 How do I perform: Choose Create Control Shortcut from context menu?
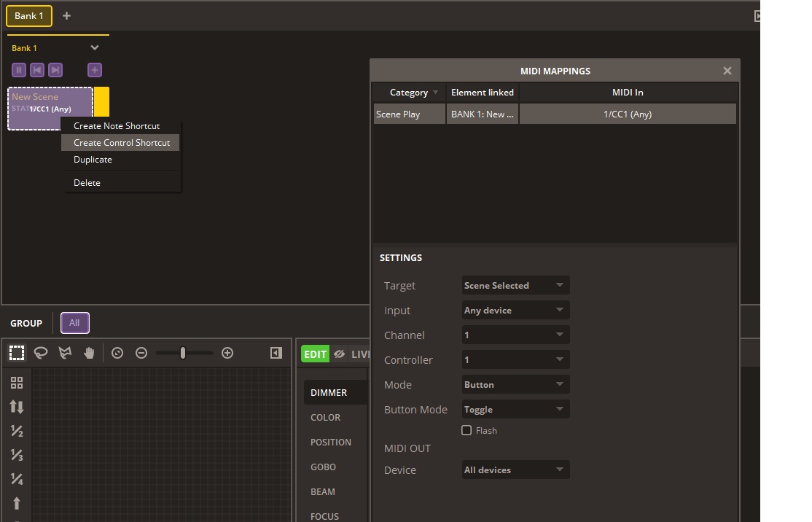120,142
